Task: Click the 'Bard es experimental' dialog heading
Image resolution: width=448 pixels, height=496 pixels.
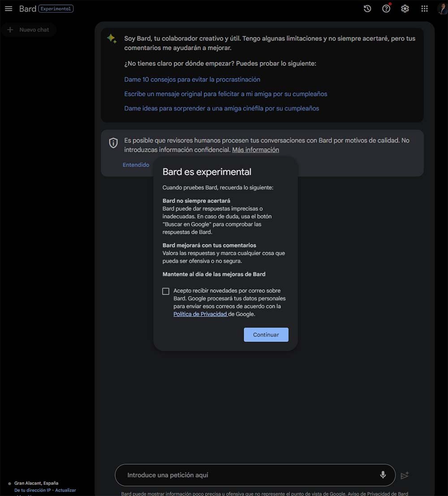Action: point(207,172)
